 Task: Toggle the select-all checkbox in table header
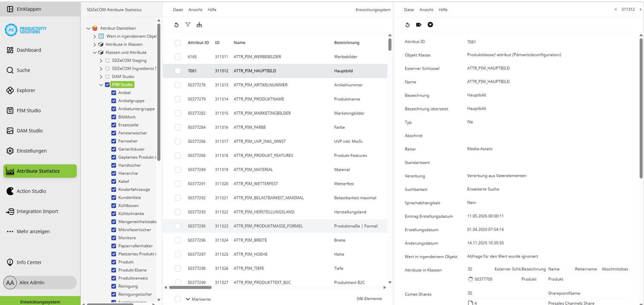click(178, 43)
